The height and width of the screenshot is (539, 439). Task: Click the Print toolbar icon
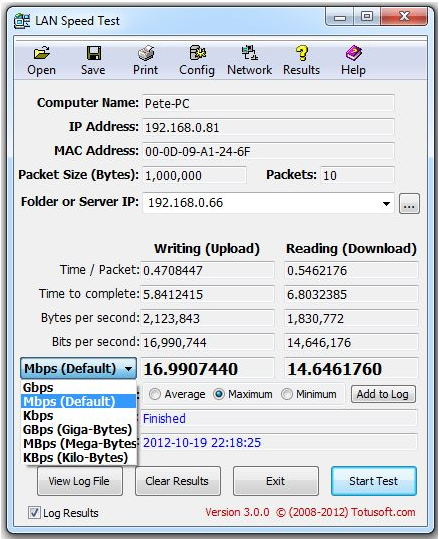[x=146, y=53]
